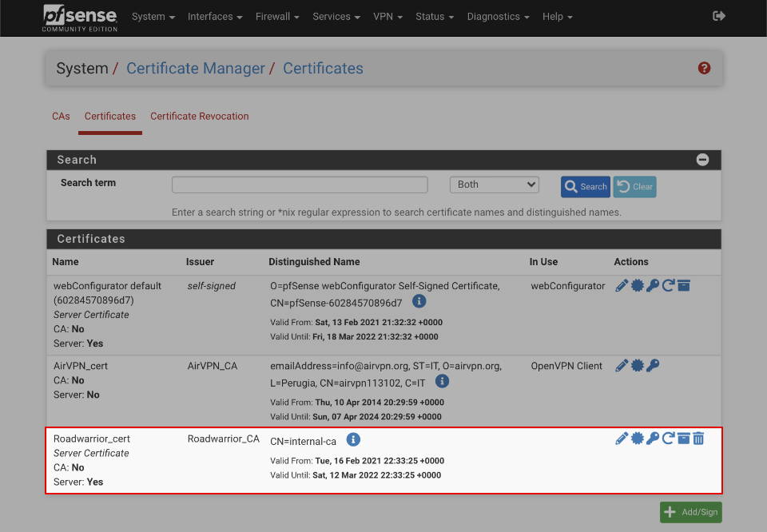
Task: Export the AirVPN_cert certificate
Action: tap(637, 365)
